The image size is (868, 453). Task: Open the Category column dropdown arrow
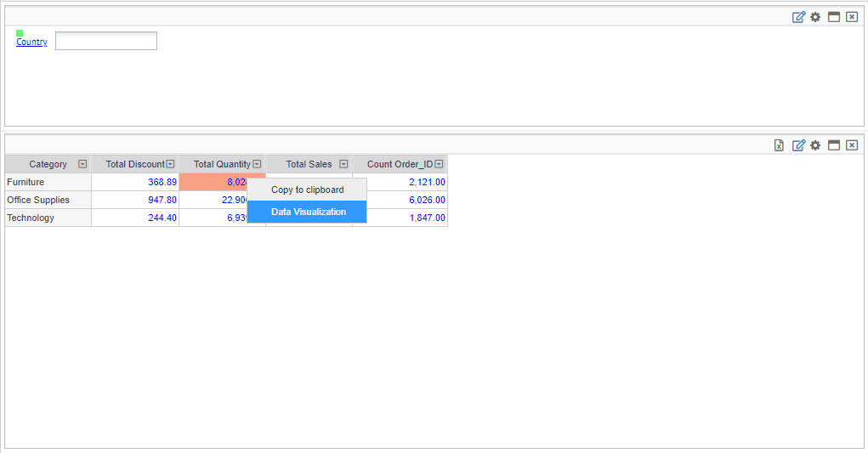82,164
